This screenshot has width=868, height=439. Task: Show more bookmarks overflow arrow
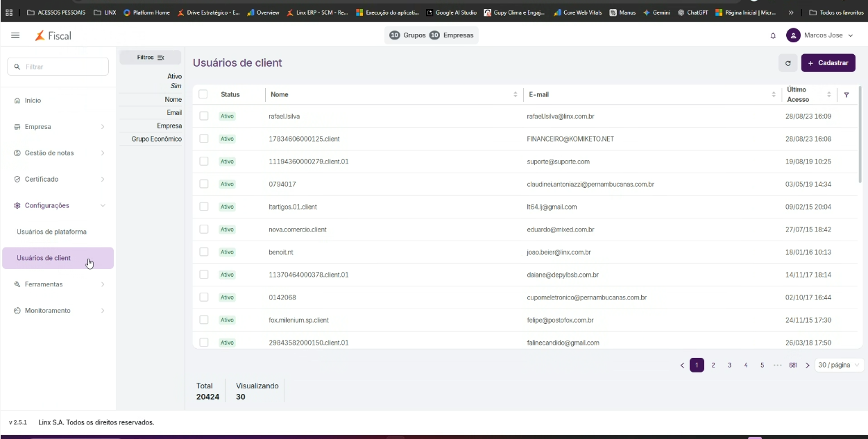click(x=792, y=12)
